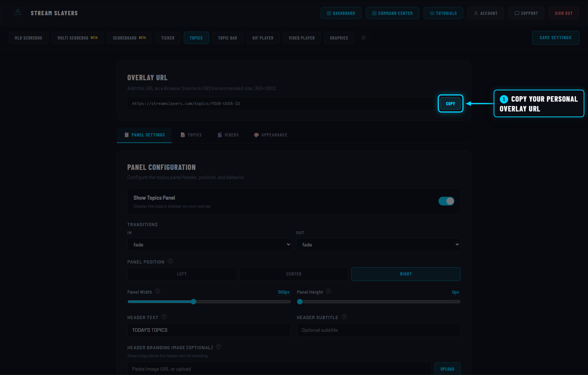Click help icon beside Panel Height
This screenshot has width=588, height=375.
328,291
